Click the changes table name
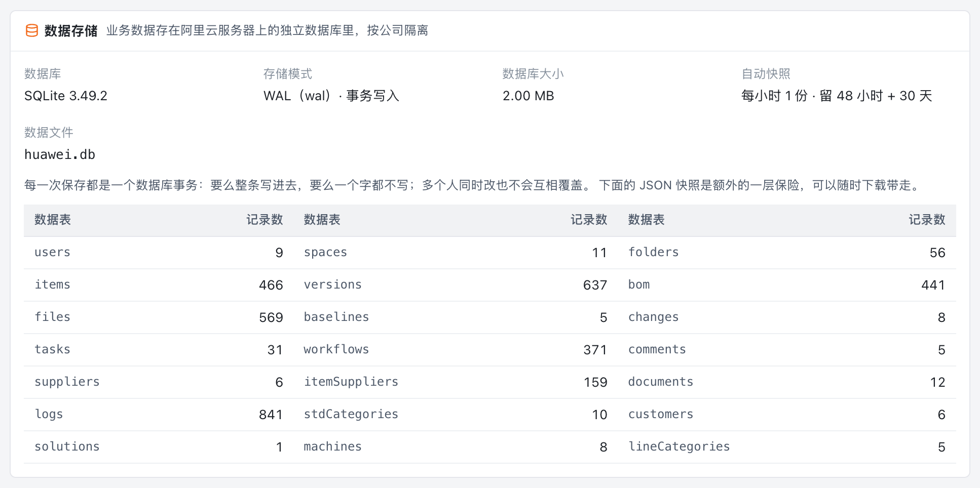980x488 pixels. coord(654,317)
